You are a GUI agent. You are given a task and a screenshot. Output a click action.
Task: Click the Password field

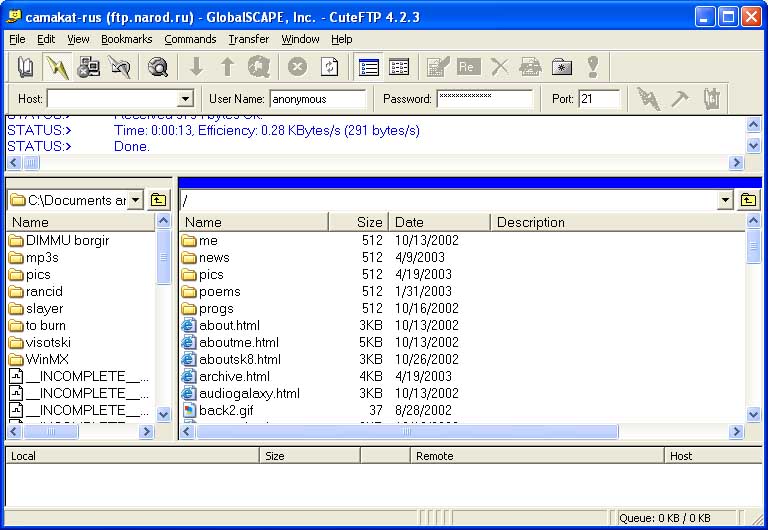485,99
